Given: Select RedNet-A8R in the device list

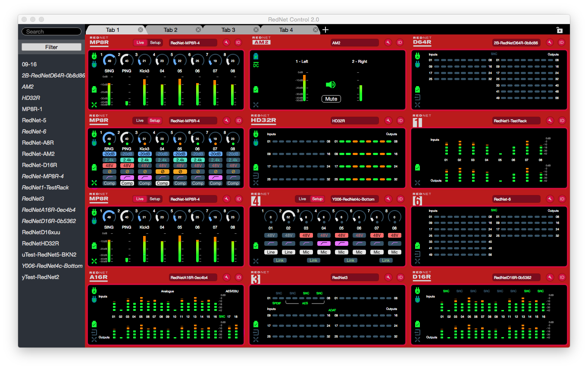Looking at the screenshot, I should [38, 143].
